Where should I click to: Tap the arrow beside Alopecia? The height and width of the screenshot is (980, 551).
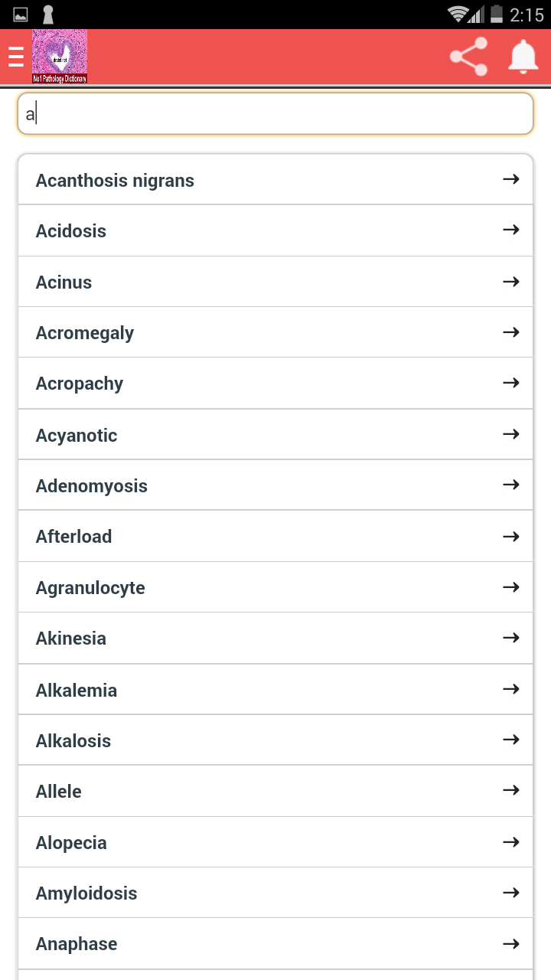pos(510,841)
